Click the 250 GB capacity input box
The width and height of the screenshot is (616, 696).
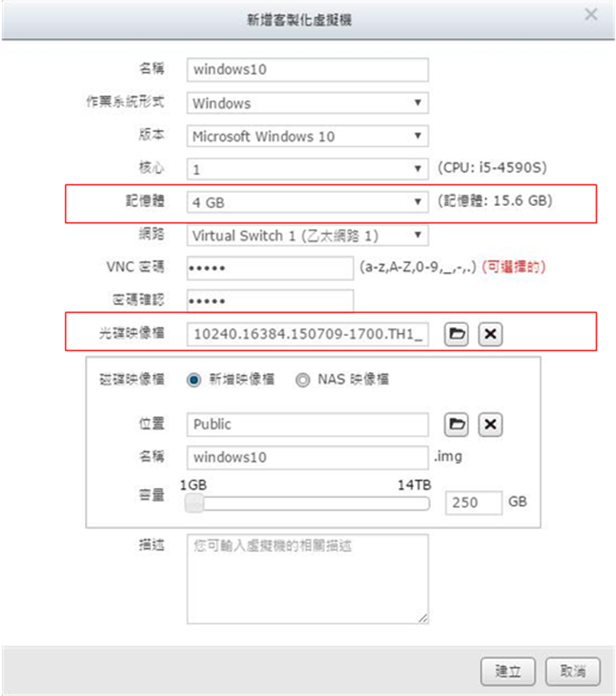473,503
